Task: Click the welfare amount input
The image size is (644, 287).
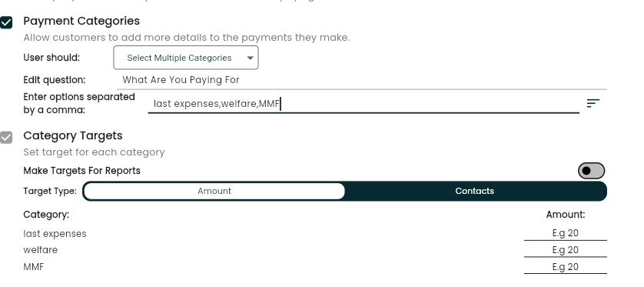Action: [x=565, y=250]
